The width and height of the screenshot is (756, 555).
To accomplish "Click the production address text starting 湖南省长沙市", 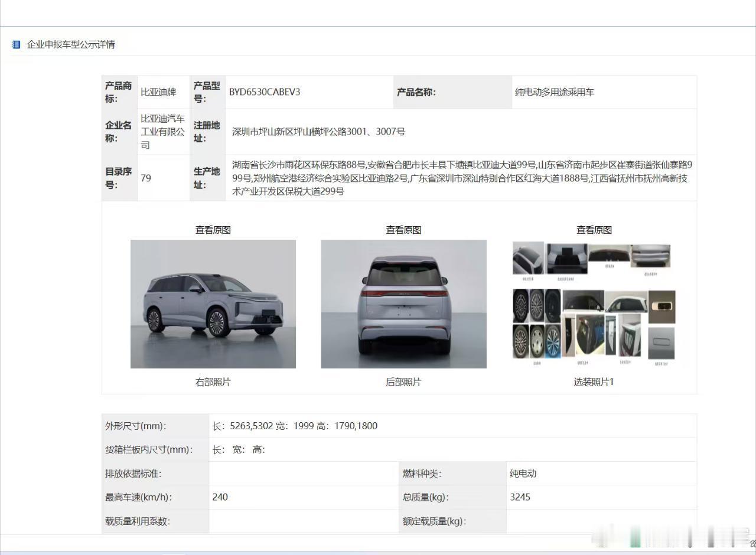I will pyautogui.click(x=462, y=178).
